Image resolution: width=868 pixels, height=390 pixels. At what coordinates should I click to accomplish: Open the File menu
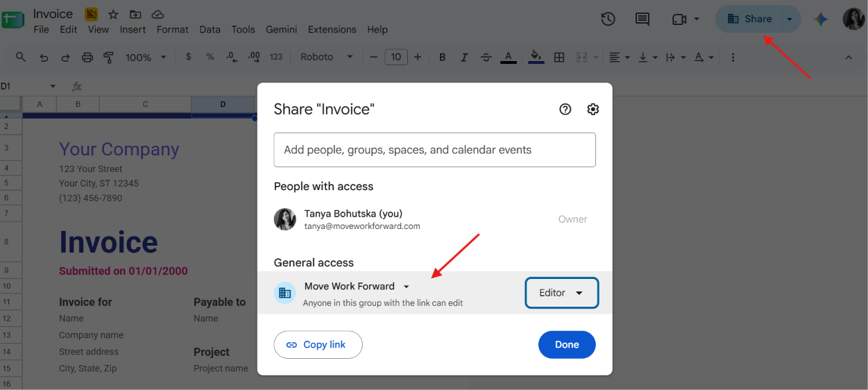pos(41,29)
